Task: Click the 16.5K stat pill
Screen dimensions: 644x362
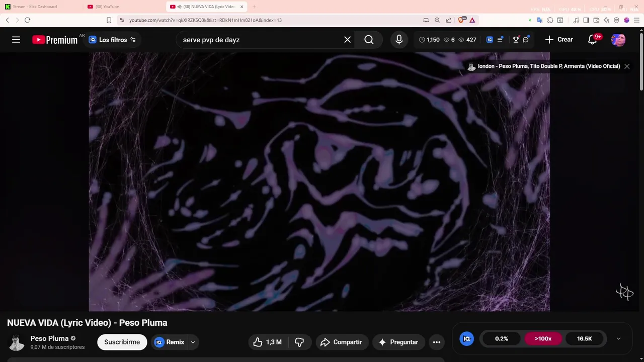Action: [584, 339]
